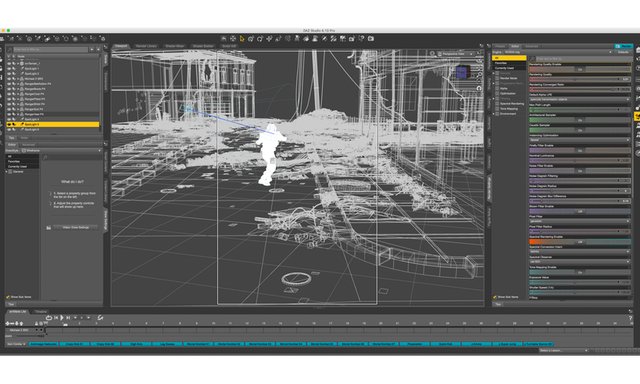Select the first cyan aniBlock in the bottom strip

[x=44, y=344]
